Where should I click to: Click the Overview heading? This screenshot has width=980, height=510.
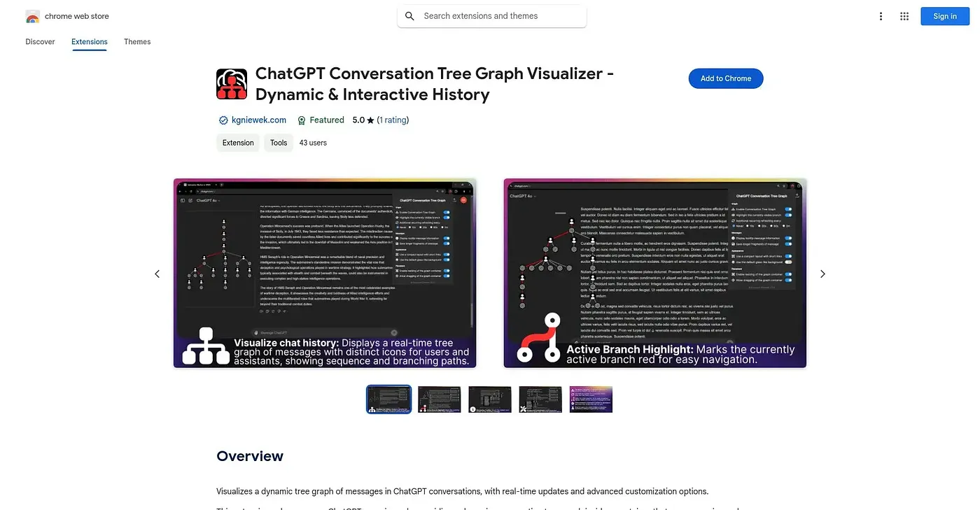250,456
